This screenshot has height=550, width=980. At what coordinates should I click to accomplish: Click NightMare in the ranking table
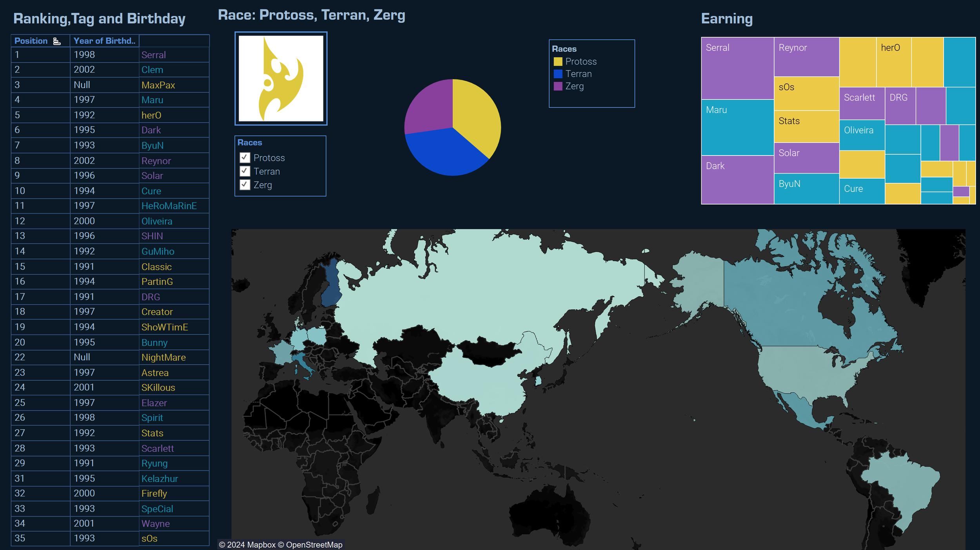click(163, 357)
